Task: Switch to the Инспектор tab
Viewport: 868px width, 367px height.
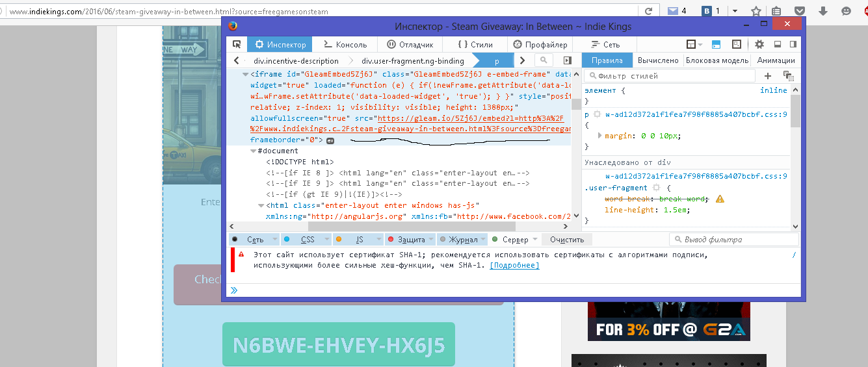Action: coord(280,45)
